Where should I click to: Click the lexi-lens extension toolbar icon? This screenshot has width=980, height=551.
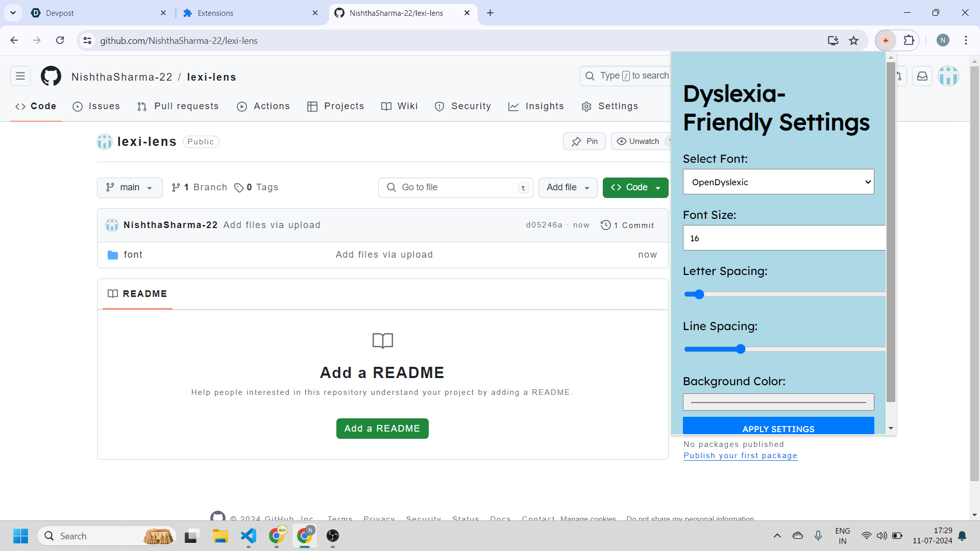click(886, 40)
